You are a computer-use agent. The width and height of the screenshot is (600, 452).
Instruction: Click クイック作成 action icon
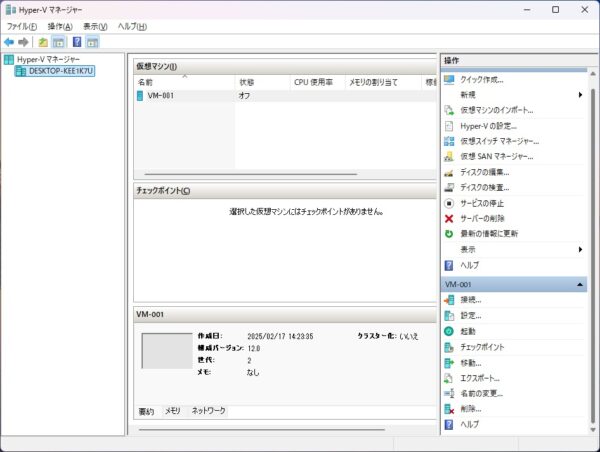[x=449, y=80]
